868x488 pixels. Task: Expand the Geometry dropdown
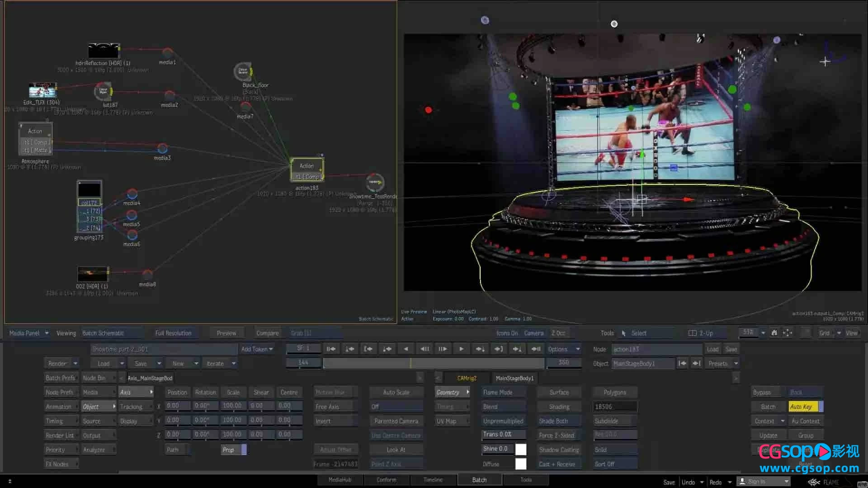click(x=452, y=392)
